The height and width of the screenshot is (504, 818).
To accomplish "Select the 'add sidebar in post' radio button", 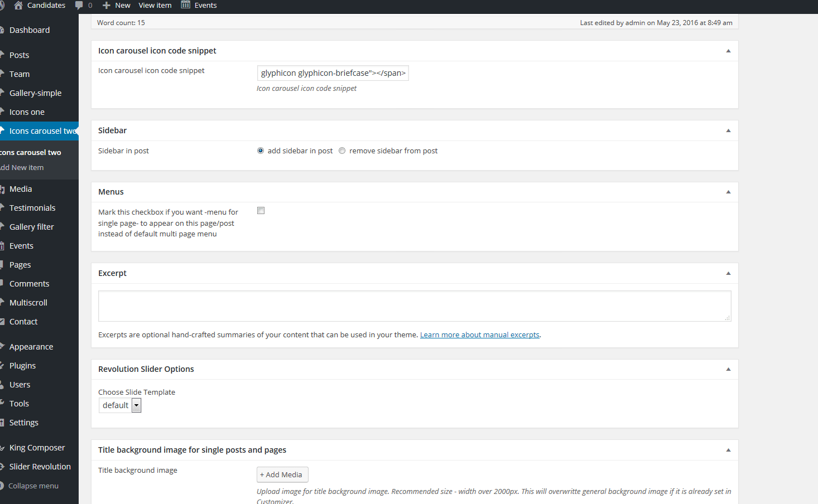I will pos(261,151).
